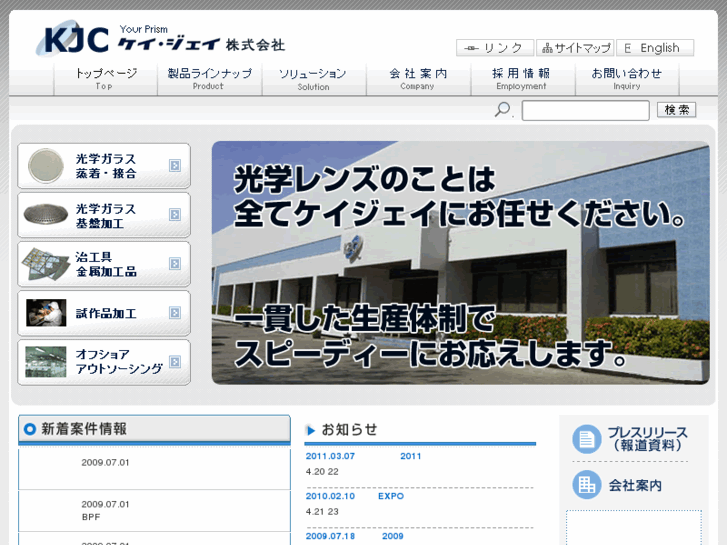Screen dimensions: 727x545
Task: Switch to the English version
Action: point(655,48)
